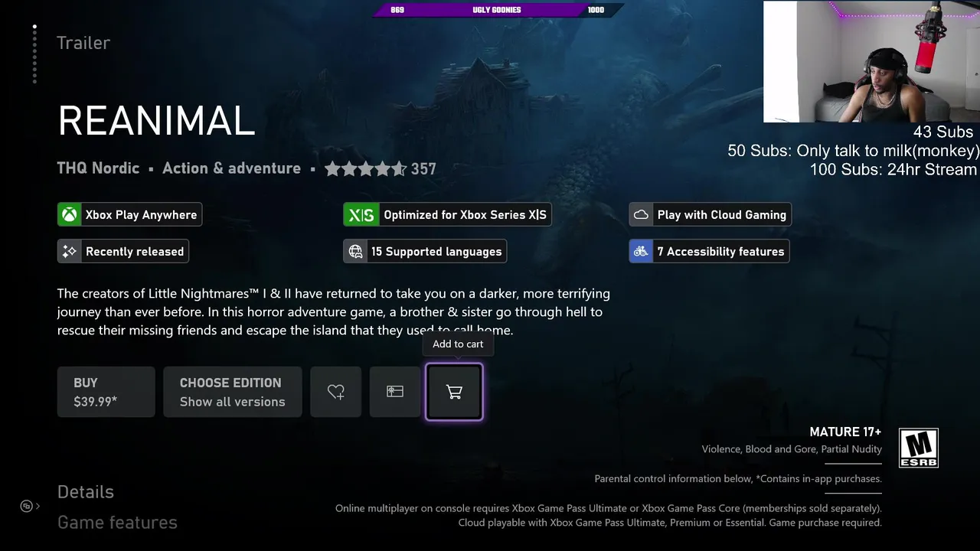The image size is (980, 551).
Task: Open redeem code card icon
Action: tap(395, 392)
